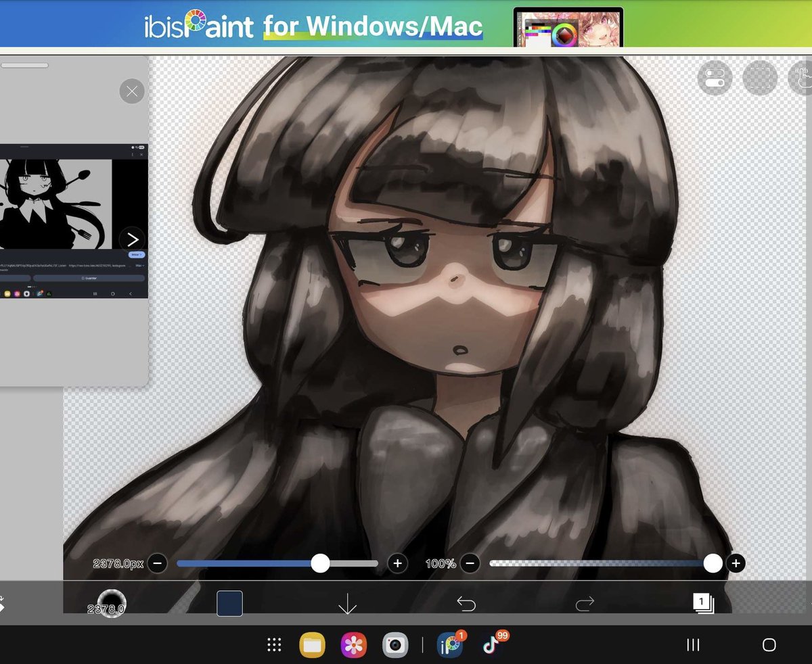Go to the next reference image
812x664 pixels.
click(132, 239)
